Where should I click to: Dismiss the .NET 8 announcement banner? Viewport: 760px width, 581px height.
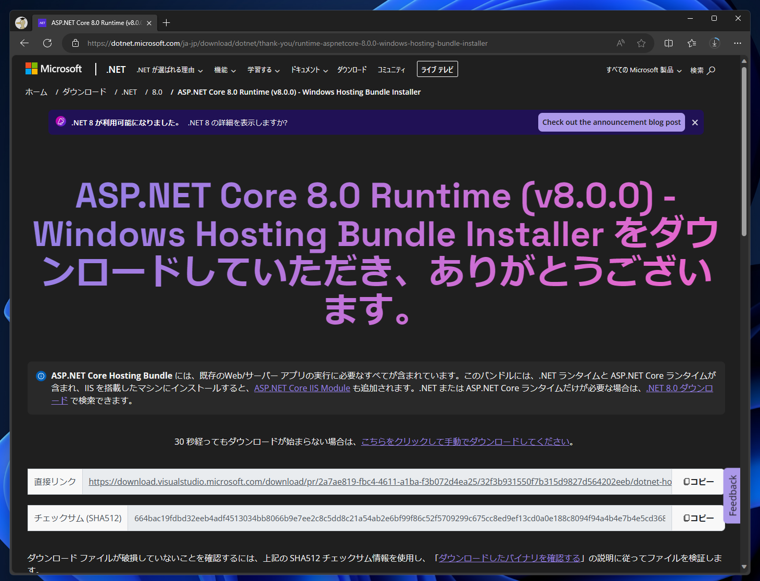coord(695,123)
